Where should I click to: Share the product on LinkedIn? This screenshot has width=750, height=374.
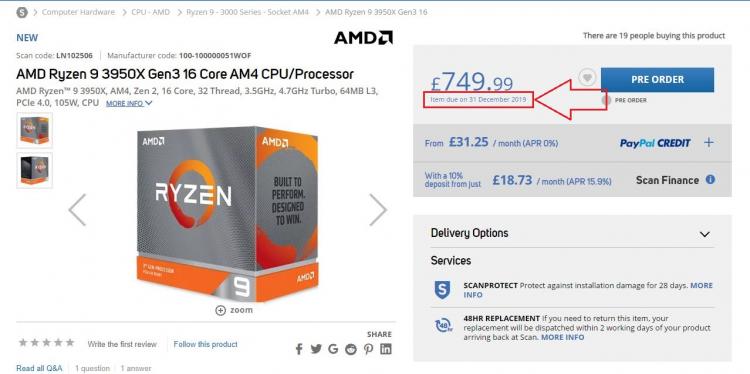coord(386,349)
